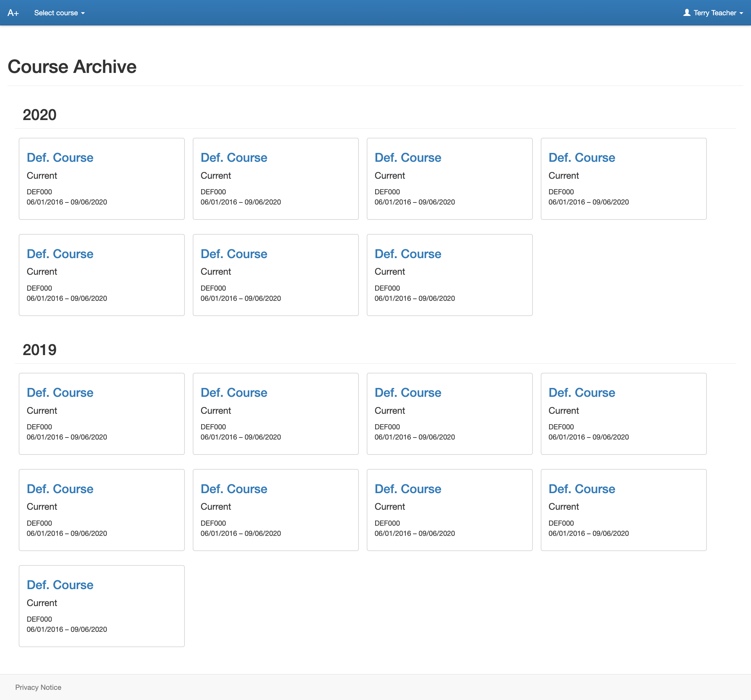Open first Def. Course link under 2019
Image resolution: width=751 pixels, height=700 pixels.
(x=60, y=392)
